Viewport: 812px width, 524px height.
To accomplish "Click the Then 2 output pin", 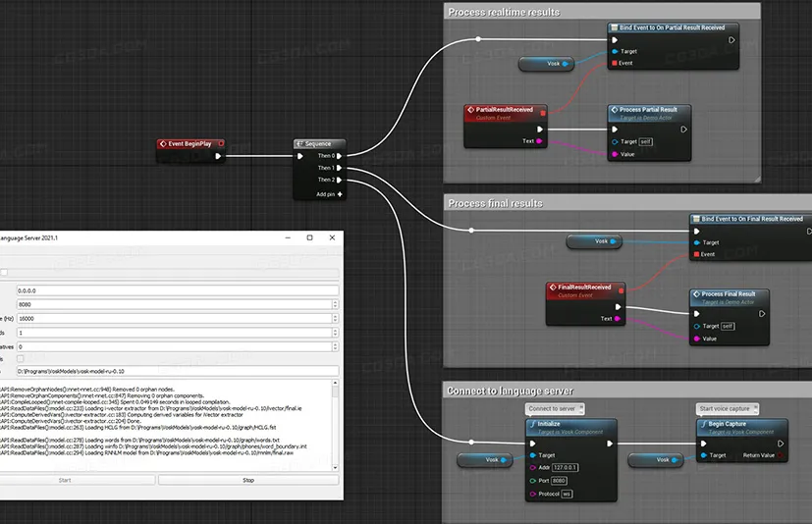I will (x=339, y=180).
